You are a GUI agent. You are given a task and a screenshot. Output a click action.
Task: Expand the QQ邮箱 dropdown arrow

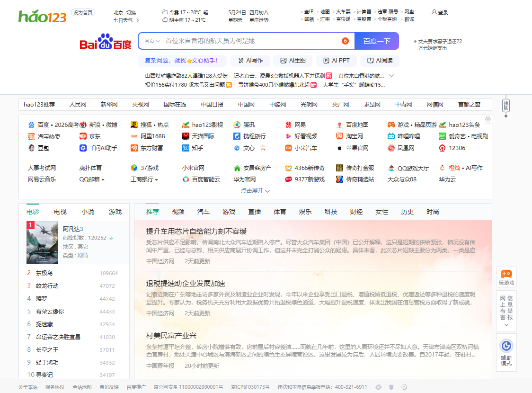pos(103,180)
